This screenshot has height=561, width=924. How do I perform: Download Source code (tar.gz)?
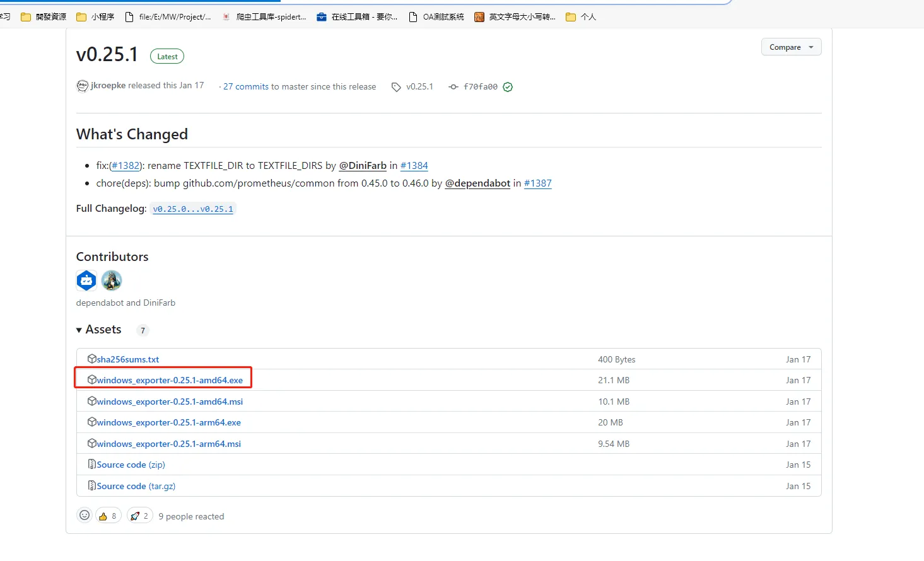[x=136, y=486]
